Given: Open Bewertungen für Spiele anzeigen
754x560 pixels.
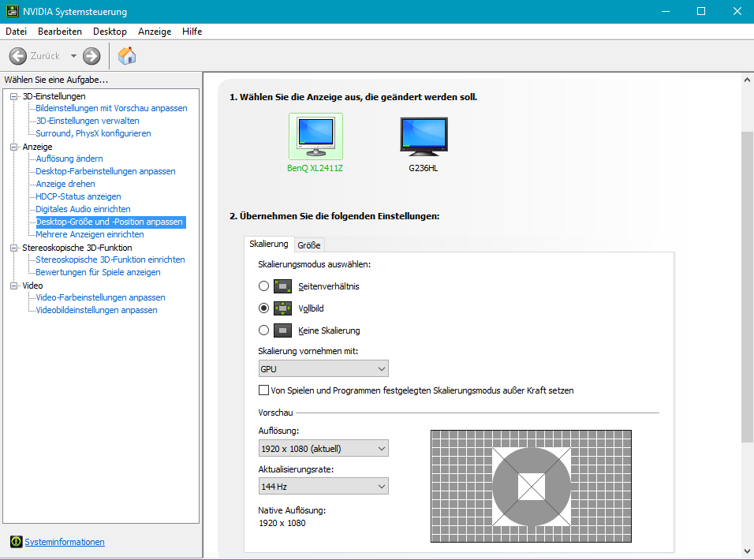Looking at the screenshot, I should point(98,272).
